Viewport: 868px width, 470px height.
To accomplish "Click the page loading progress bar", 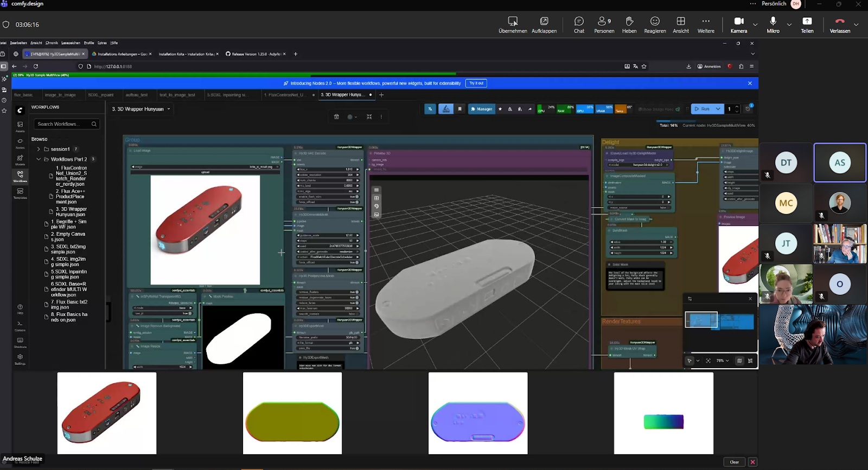I will pyautogui.click(x=233, y=74).
